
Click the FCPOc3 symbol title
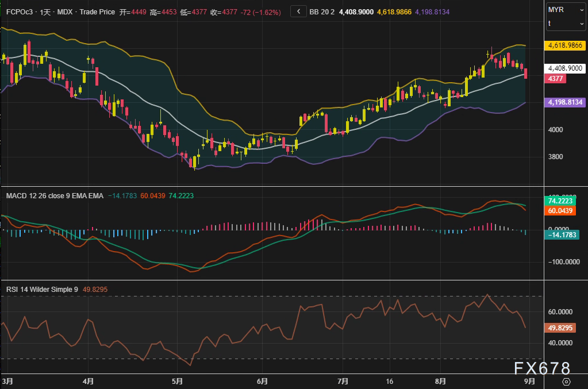tap(18, 11)
